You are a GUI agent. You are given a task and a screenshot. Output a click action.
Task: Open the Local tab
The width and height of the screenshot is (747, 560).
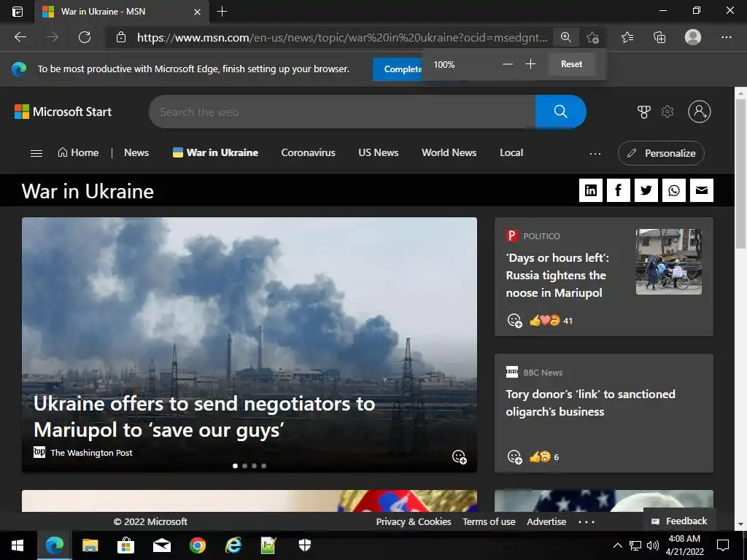pyautogui.click(x=511, y=153)
